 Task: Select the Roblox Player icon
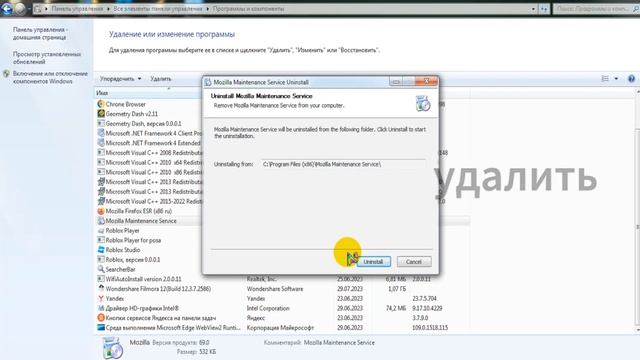click(x=101, y=231)
